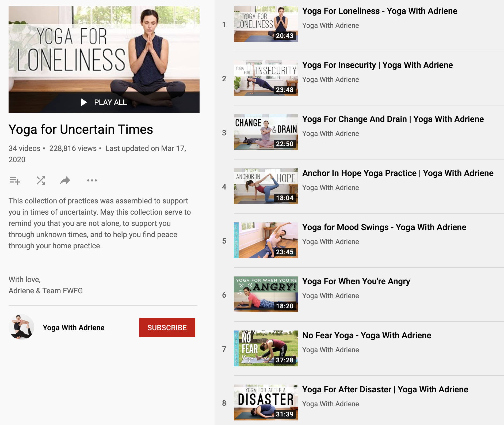
Task: Click channel name under Yoga For Loneliness video
Action: pyautogui.click(x=331, y=25)
